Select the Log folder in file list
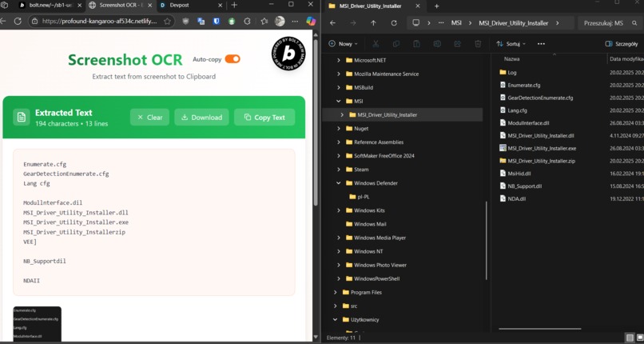Viewport: 644px width, 344px height. 511,72
